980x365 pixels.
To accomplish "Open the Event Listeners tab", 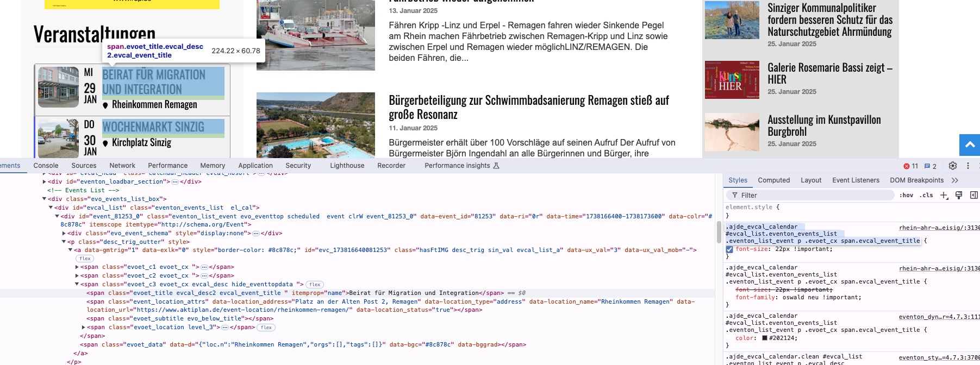I will pos(856,180).
